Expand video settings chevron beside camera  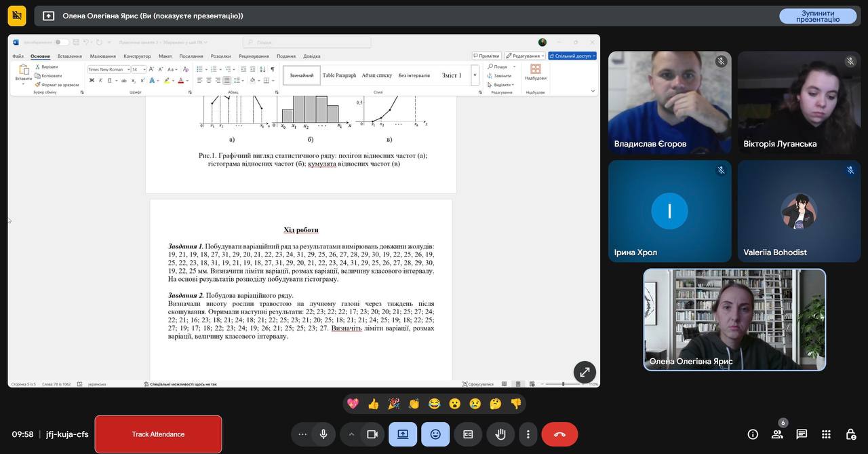(351, 434)
